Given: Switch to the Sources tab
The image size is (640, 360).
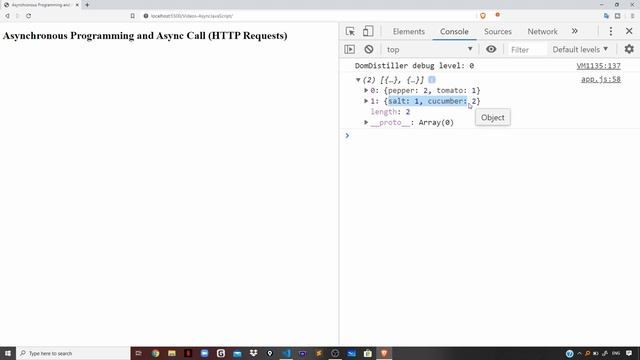Looking at the screenshot, I should 498,31.
